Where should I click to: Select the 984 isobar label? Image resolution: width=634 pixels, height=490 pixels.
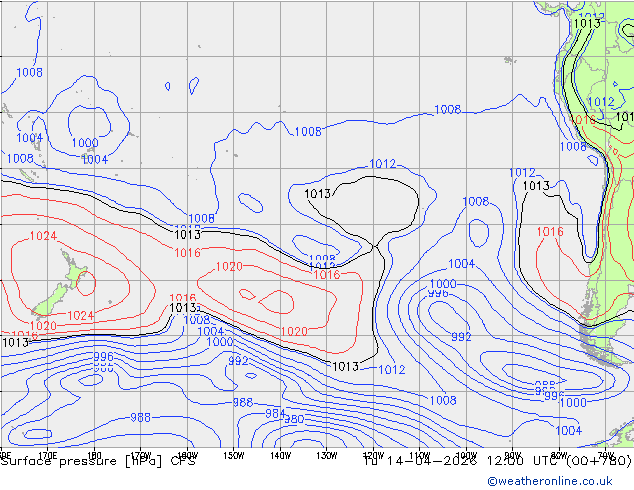[x=275, y=413]
